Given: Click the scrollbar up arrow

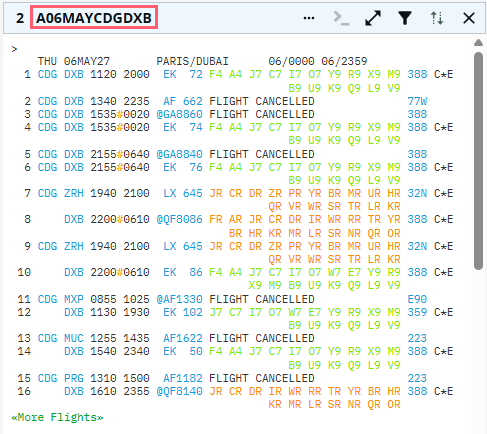Looking at the screenshot, I should coord(478,43).
